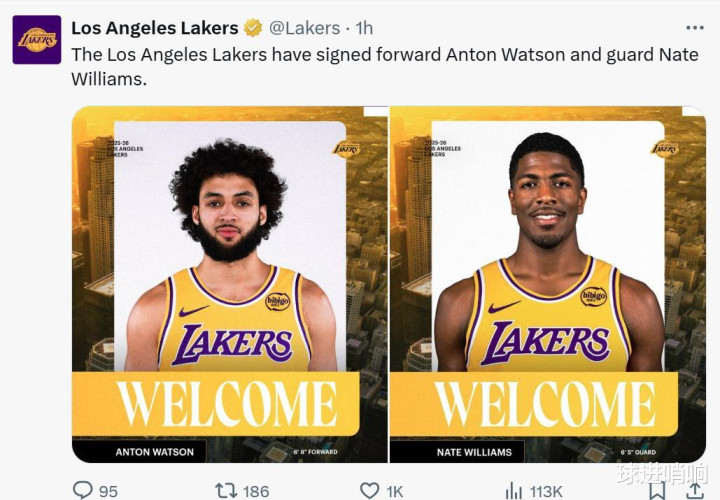Open the three-dot more options menu
The height and width of the screenshot is (500, 720).
click(x=694, y=27)
